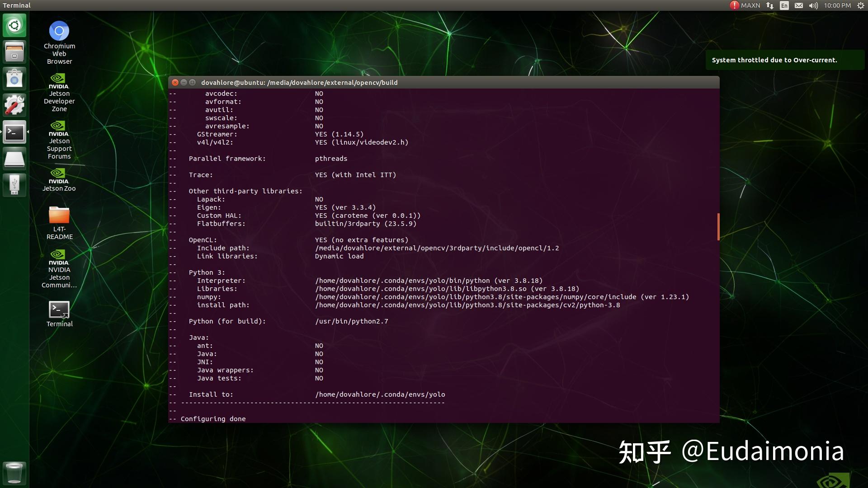Open En keyboard input source menu
This screenshot has width=868, height=488.
[x=784, y=5]
